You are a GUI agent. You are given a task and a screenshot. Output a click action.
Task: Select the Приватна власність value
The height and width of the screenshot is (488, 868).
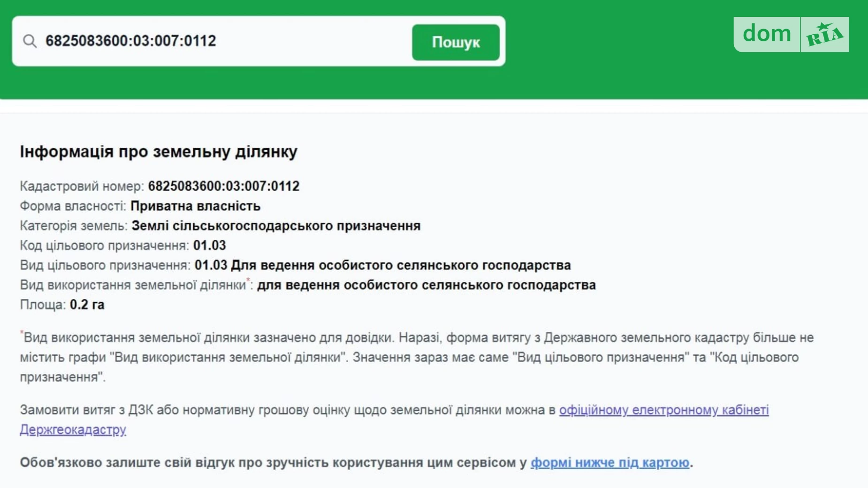(x=195, y=206)
